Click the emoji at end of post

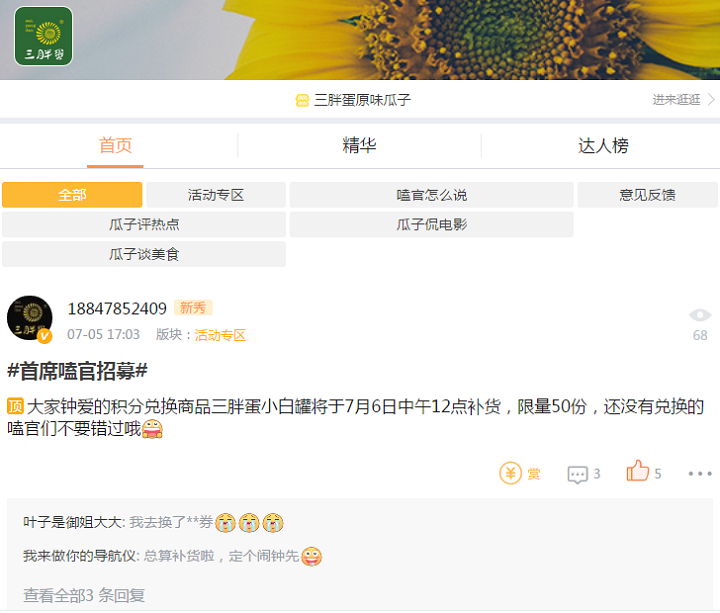152,429
